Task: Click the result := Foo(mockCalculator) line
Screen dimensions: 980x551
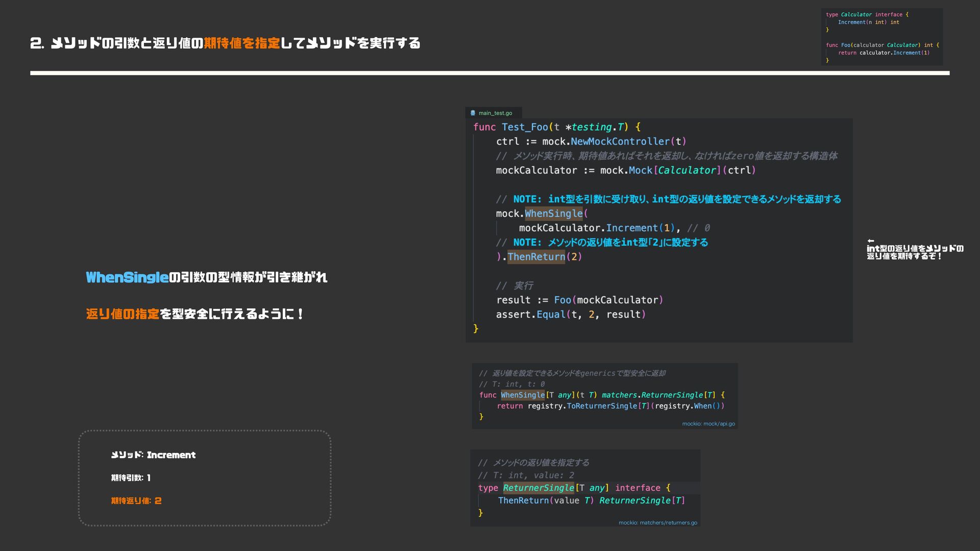Action: pyautogui.click(x=579, y=300)
